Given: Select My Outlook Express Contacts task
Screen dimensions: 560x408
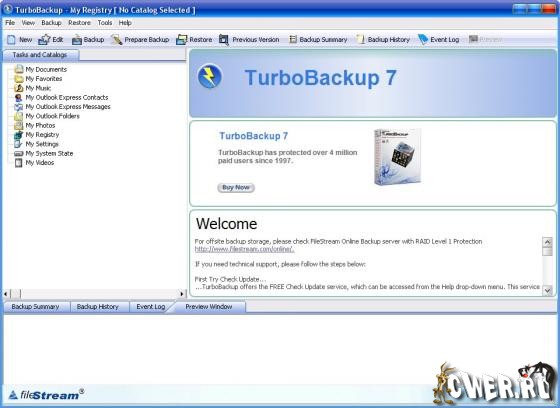Looking at the screenshot, I should (x=66, y=98).
